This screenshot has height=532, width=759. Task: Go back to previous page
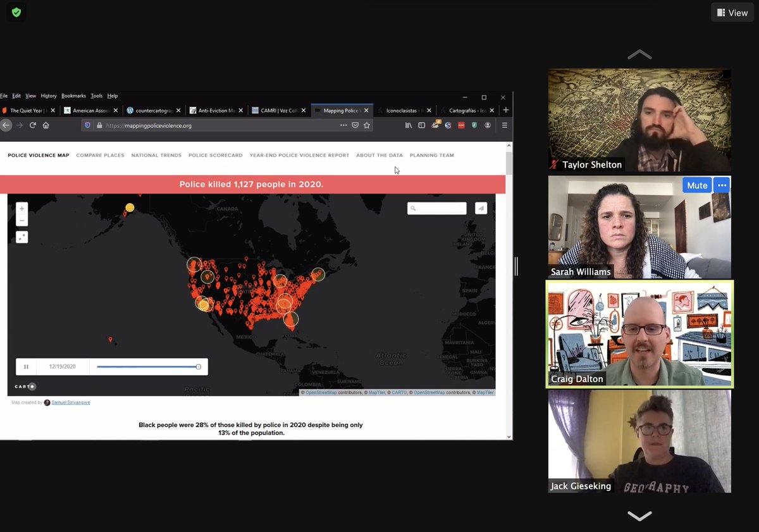pyautogui.click(x=6, y=125)
